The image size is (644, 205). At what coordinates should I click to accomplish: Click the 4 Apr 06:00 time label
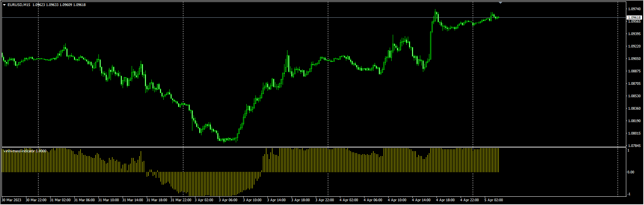point(373,200)
